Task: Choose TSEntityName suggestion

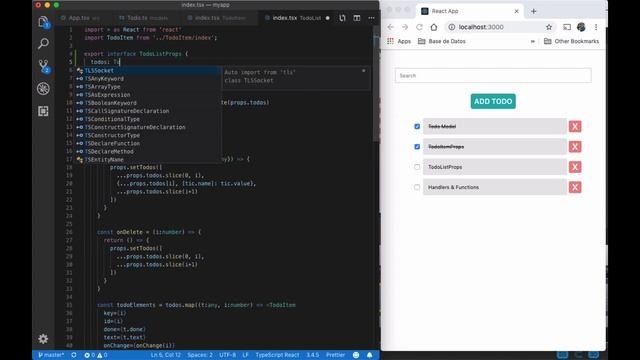Action: 148,160
